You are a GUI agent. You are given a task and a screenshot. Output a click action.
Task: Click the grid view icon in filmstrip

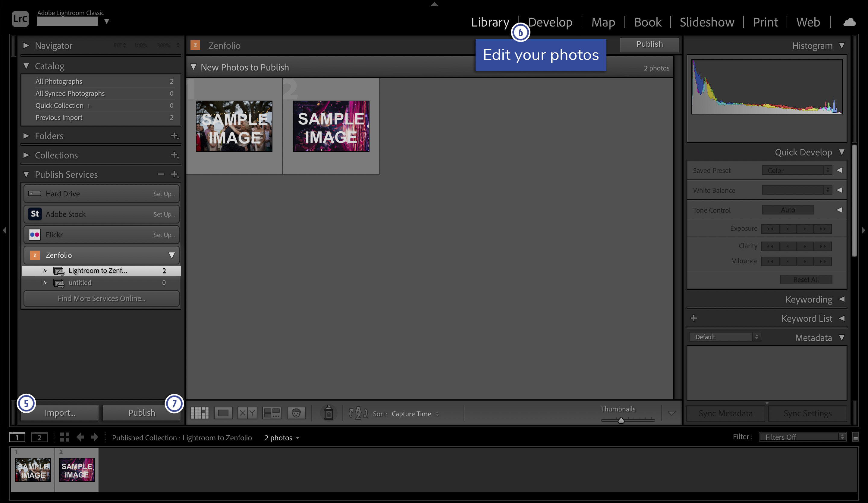point(65,436)
